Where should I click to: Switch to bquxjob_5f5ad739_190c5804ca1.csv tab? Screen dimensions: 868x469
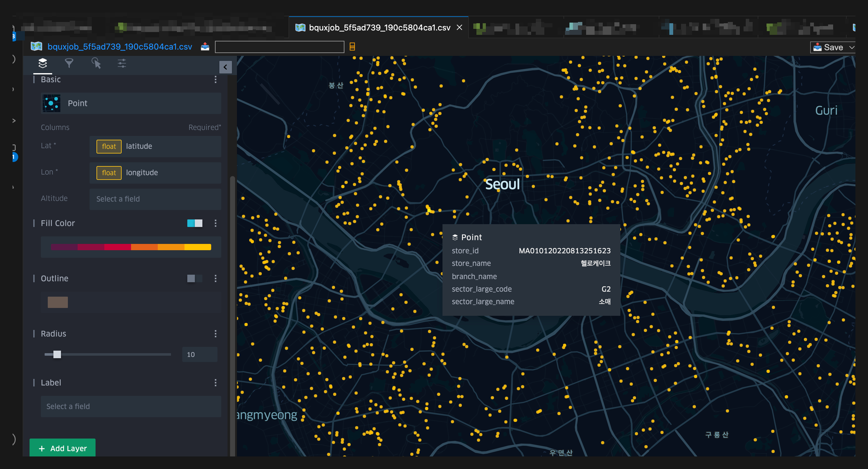pos(379,28)
